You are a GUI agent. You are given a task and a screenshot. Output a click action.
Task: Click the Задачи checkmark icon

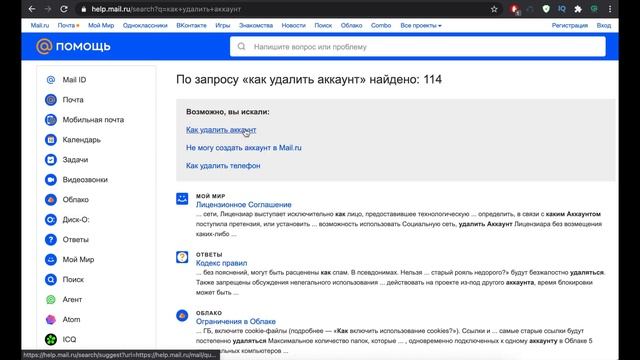coord(51,160)
